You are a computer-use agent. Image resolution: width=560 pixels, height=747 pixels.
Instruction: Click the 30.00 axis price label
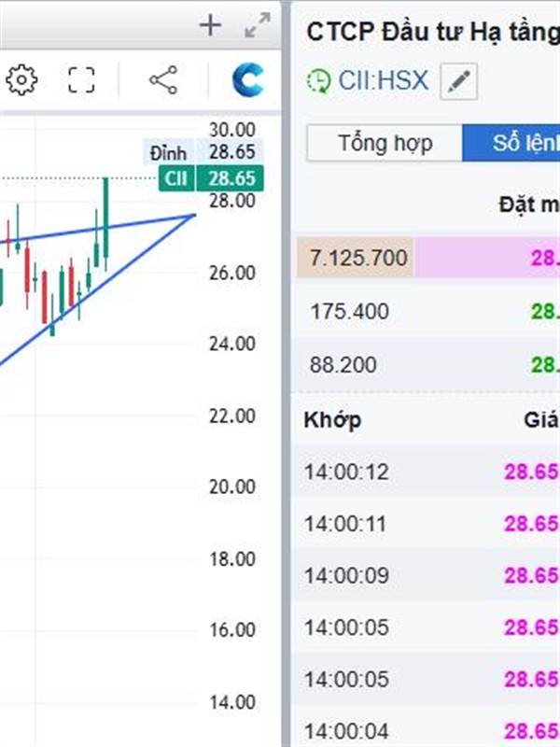pos(231,130)
